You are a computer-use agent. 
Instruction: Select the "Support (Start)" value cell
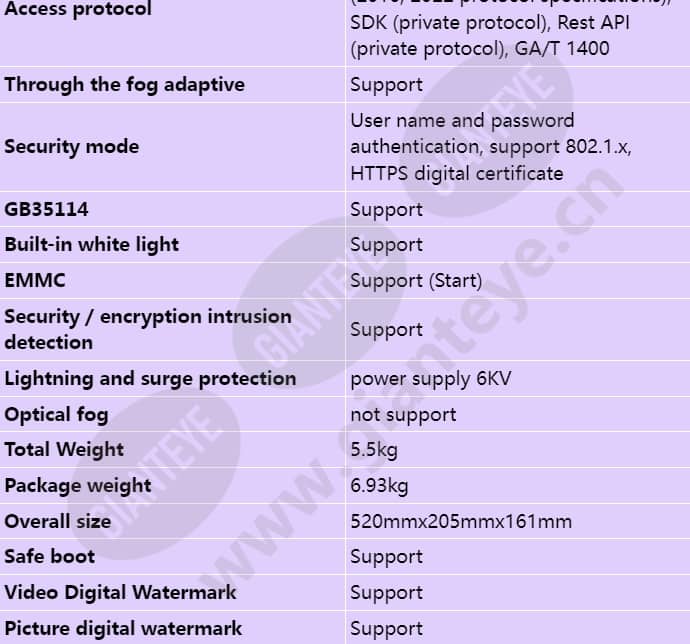(415, 280)
